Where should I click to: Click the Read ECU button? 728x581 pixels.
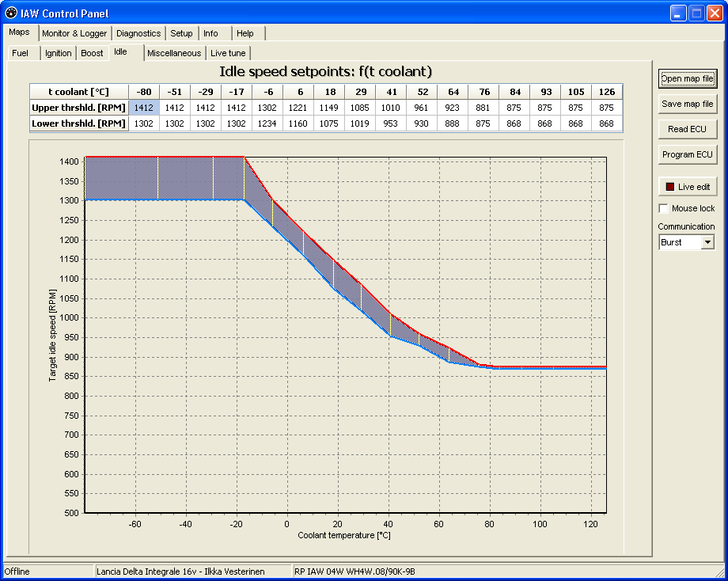[688, 129]
